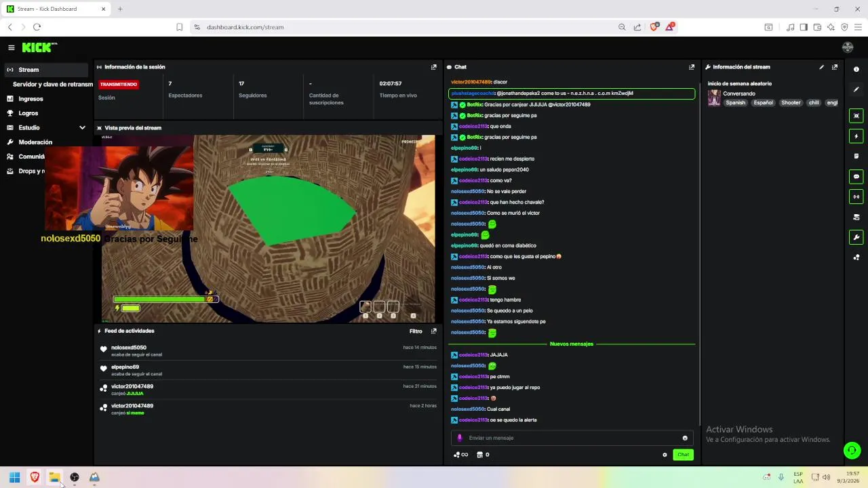Click the channel points infinity counter
Image resolution: width=868 pixels, height=488 pixels.
click(x=461, y=455)
